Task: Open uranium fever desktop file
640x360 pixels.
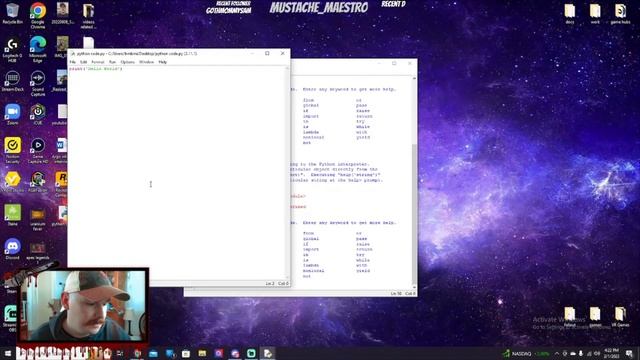Action: point(38,220)
